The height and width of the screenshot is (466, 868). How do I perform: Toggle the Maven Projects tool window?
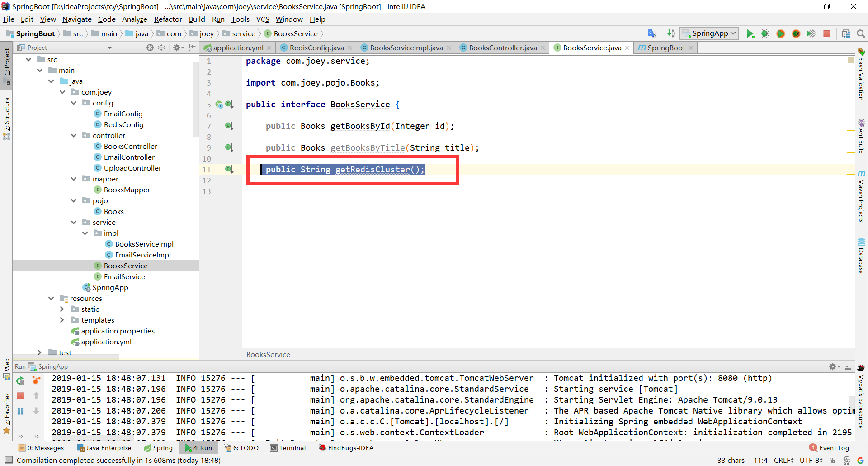tap(861, 197)
